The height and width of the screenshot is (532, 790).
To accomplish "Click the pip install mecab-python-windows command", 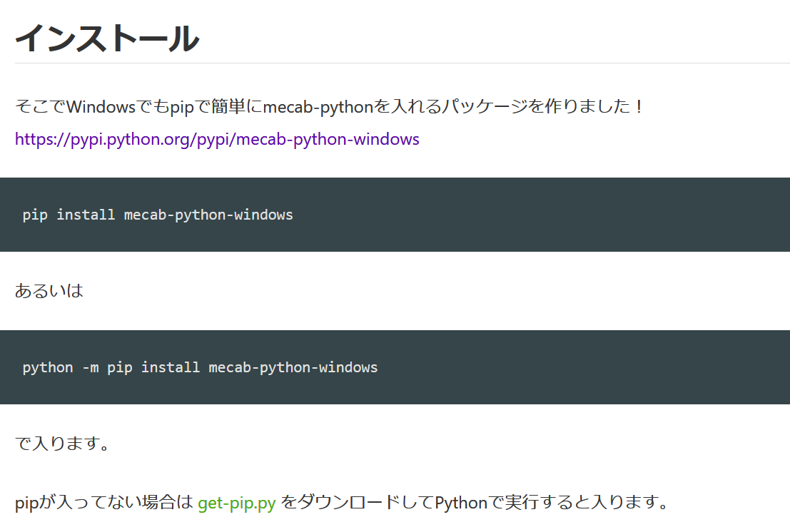I will point(157,215).
